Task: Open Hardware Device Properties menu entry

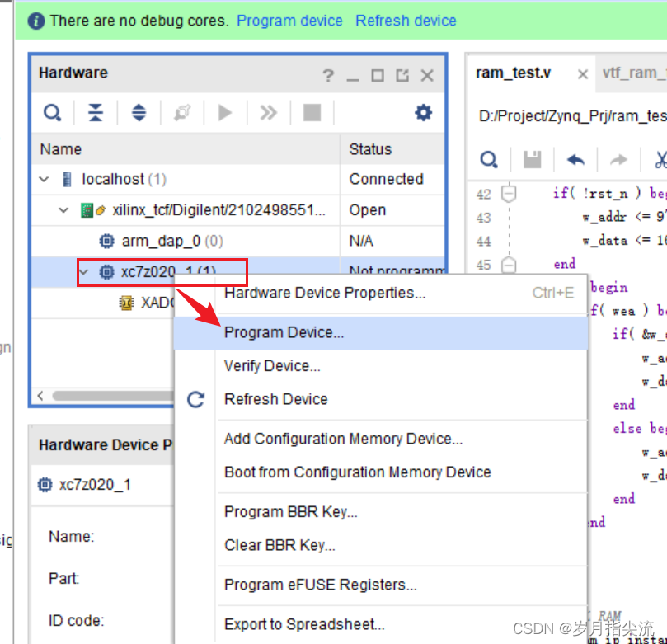Action: pyautogui.click(x=381, y=293)
